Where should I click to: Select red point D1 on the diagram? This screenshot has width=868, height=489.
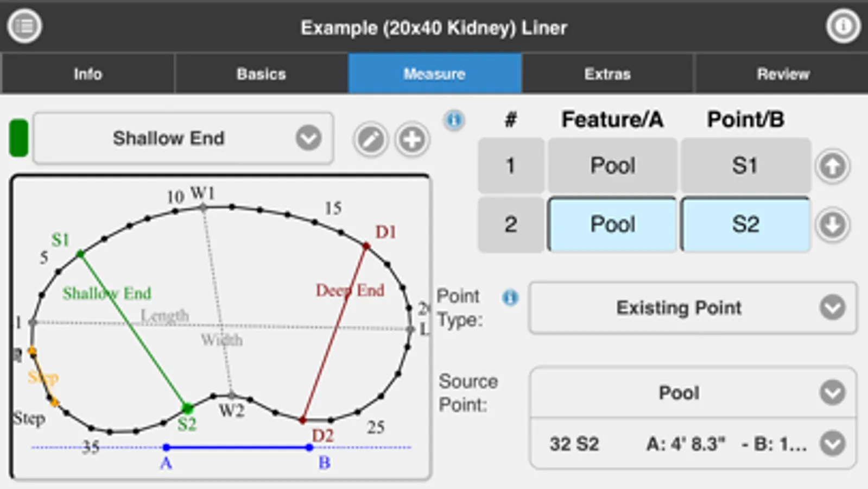[x=366, y=247]
